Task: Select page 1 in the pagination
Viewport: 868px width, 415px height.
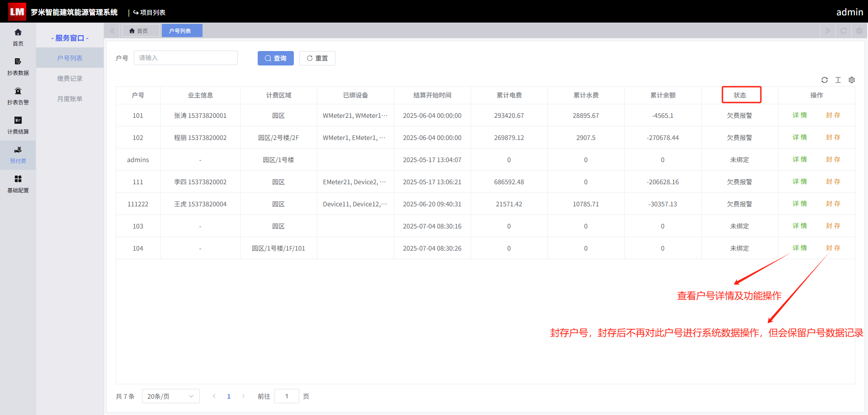Action: (229, 396)
